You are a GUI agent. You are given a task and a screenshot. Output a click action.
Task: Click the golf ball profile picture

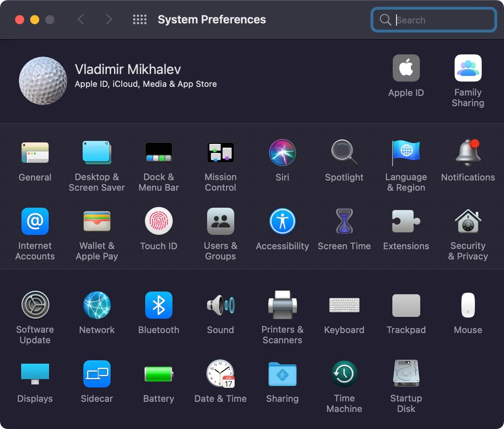[43, 81]
